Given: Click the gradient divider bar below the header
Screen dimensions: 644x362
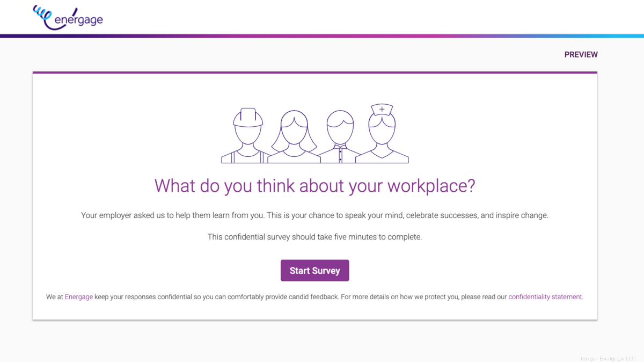Looking at the screenshot, I should coord(322,37).
